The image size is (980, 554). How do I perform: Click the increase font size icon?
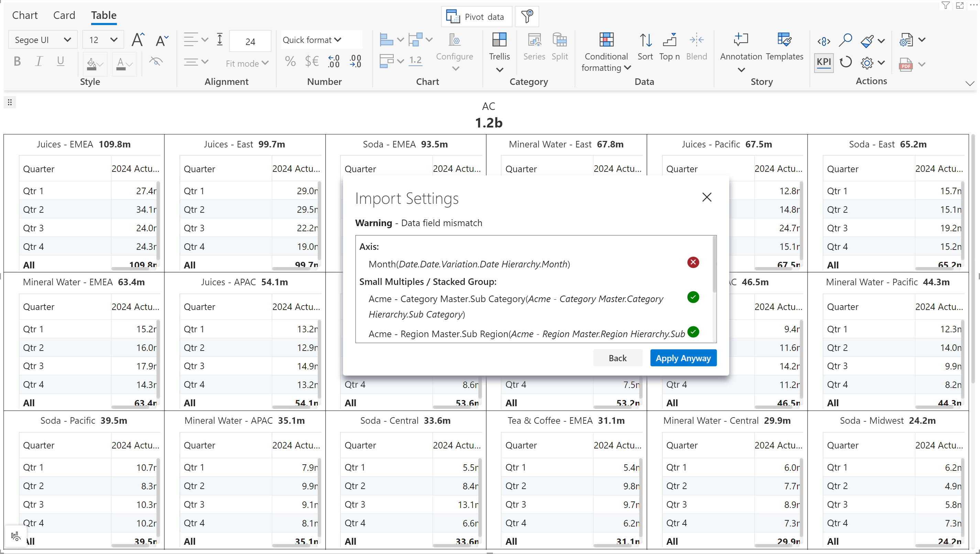138,40
